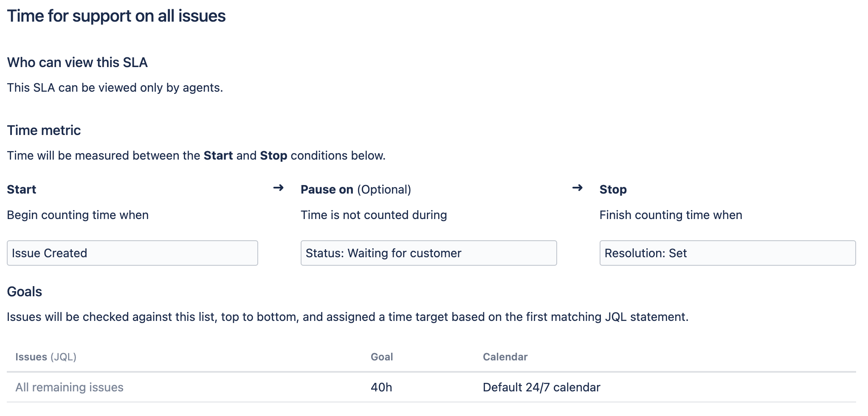This screenshot has width=868, height=416.
Task: Select the 40h goal value
Action: [381, 387]
